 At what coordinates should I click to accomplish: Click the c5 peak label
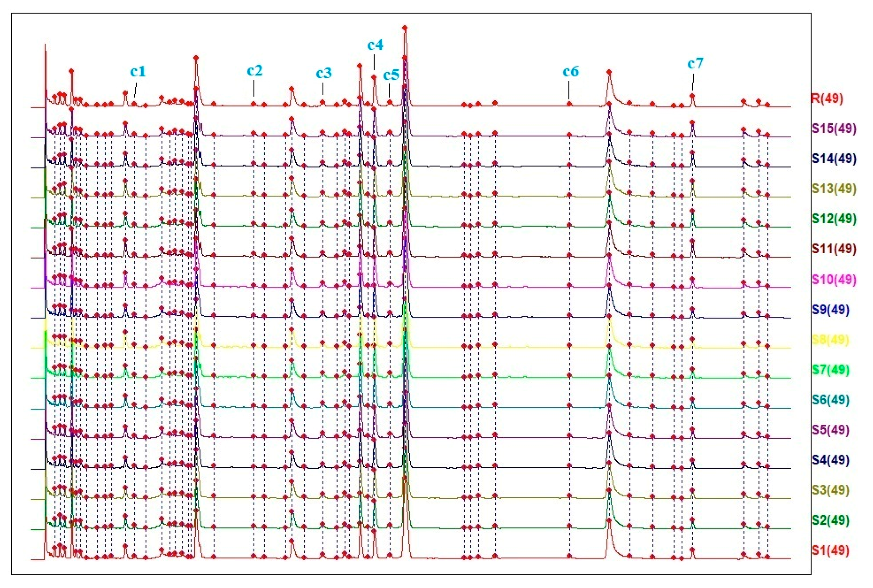[x=390, y=75]
